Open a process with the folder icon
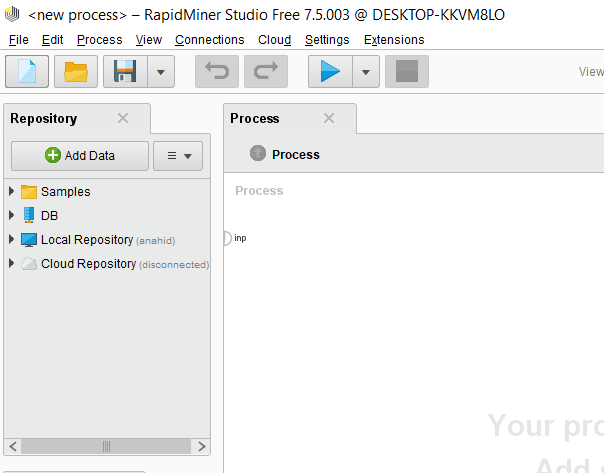The image size is (604, 473). click(76, 71)
